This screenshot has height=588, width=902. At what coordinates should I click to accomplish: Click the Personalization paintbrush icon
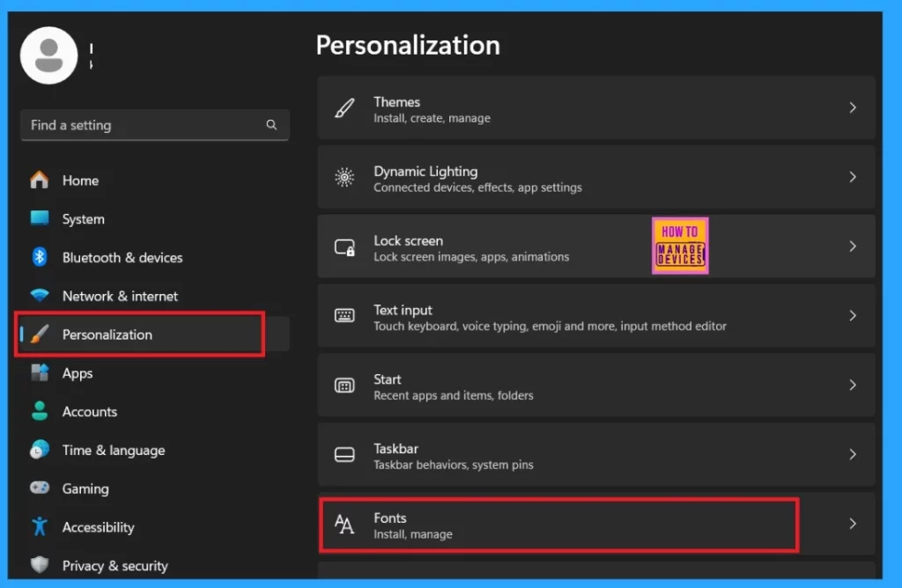pos(39,334)
